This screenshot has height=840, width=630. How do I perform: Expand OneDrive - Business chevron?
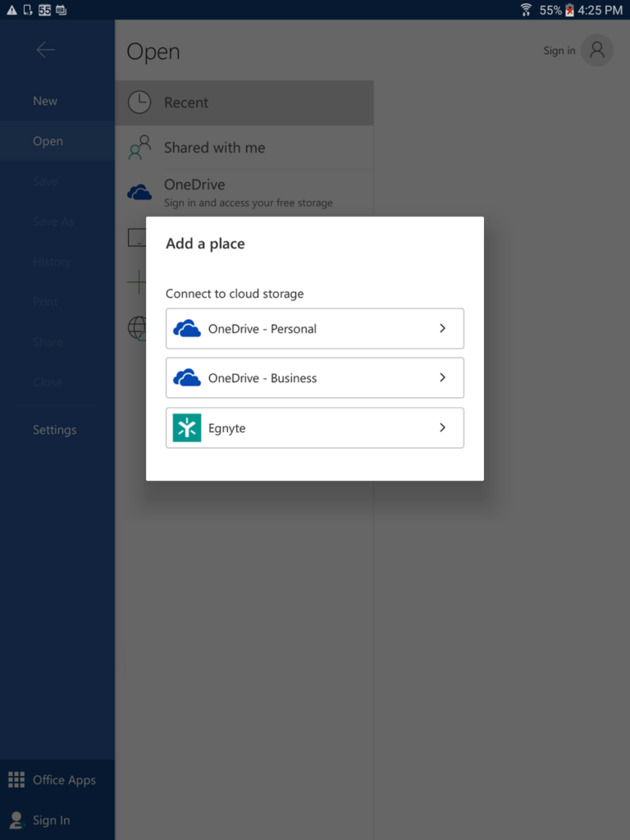coord(442,378)
